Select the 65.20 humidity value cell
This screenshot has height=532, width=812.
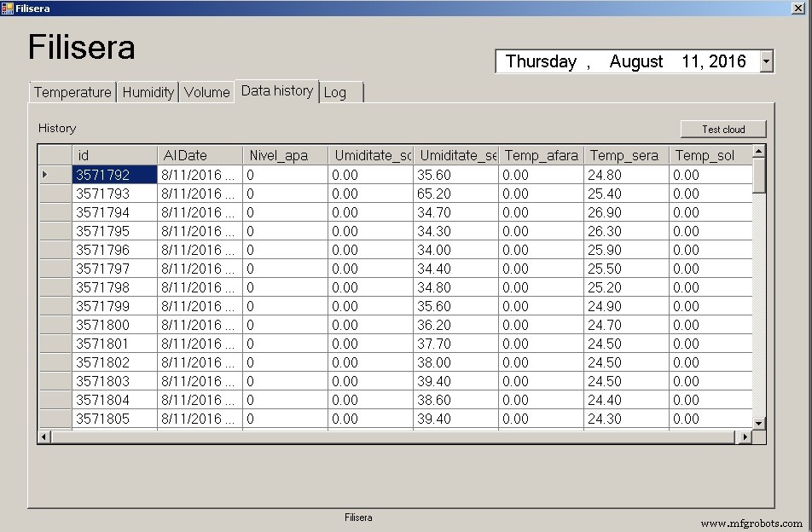point(455,194)
